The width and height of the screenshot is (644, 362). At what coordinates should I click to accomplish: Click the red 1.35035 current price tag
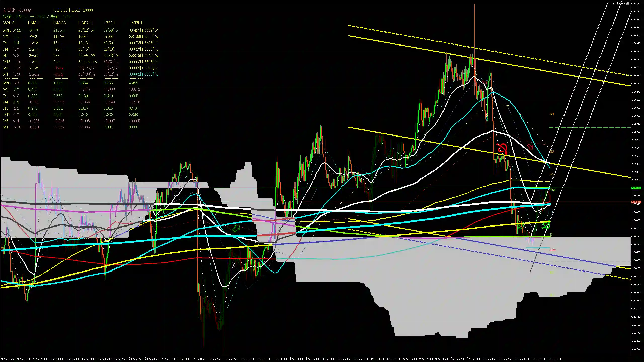click(636, 202)
